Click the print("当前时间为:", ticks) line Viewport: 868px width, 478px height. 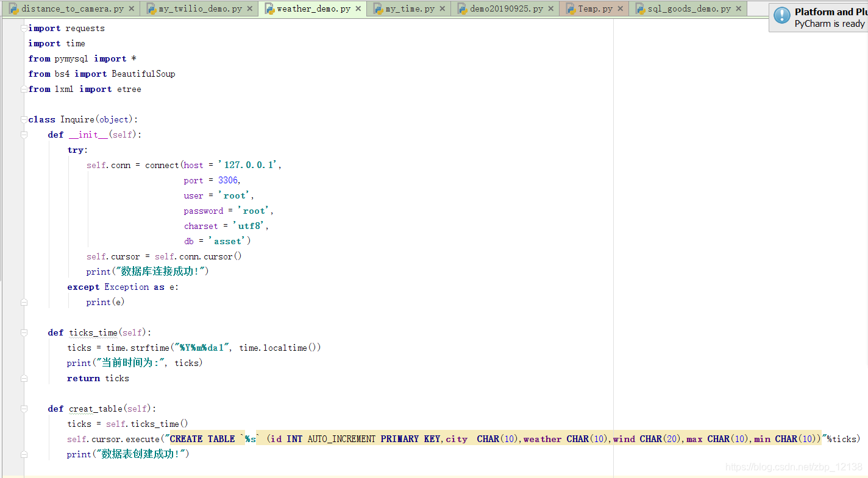click(x=135, y=363)
